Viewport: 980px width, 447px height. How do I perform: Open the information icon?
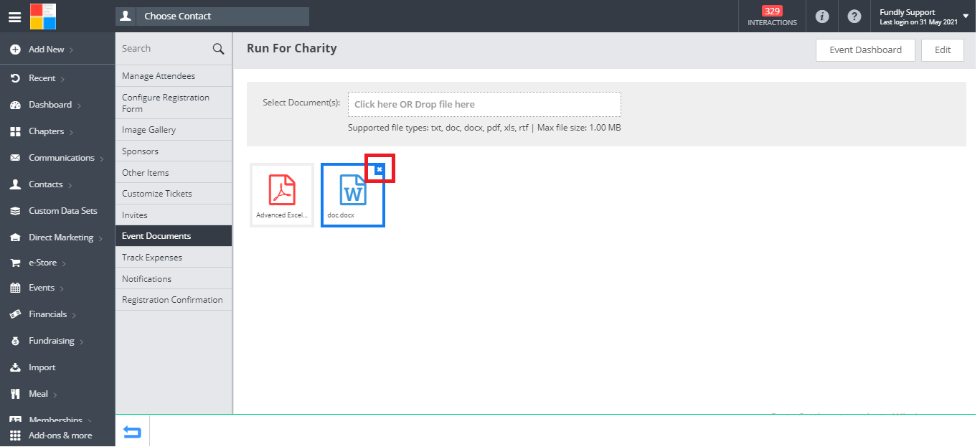click(823, 16)
